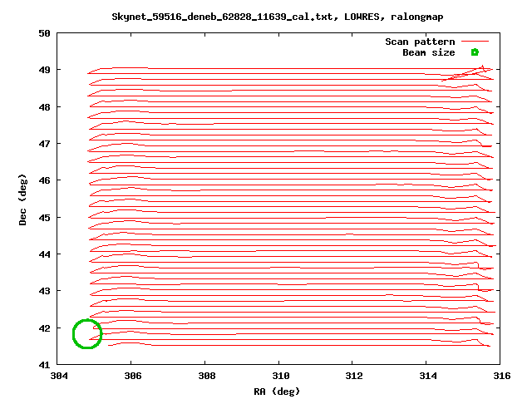Click the y-axis tick label 42
Image resolution: width=532 pixels, height=399 pixels.
pos(44,328)
